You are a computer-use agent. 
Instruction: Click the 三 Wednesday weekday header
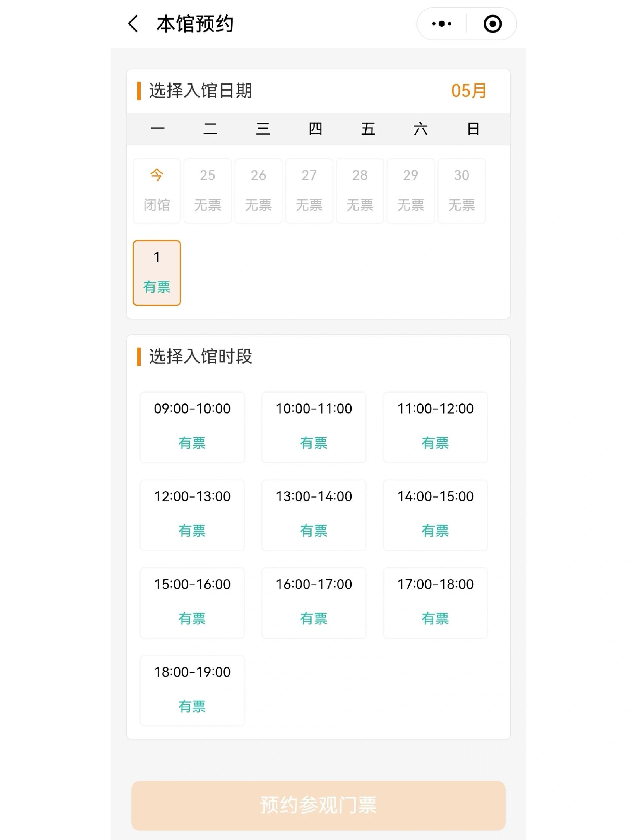pos(263,129)
